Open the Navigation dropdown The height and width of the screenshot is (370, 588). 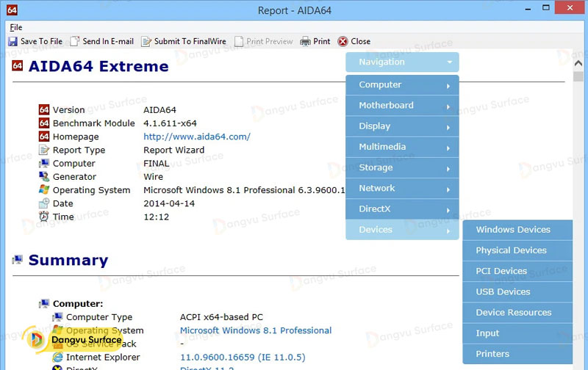coord(402,62)
